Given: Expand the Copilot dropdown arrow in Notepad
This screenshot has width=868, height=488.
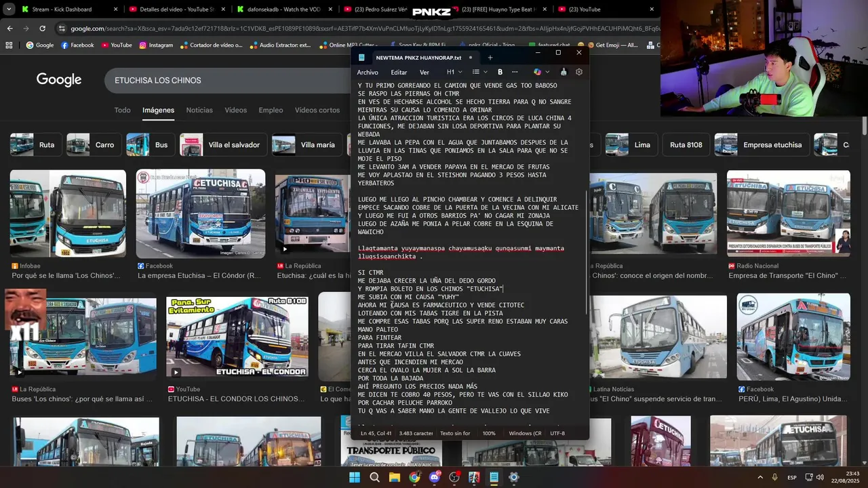Looking at the screenshot, I should [547, 72].
